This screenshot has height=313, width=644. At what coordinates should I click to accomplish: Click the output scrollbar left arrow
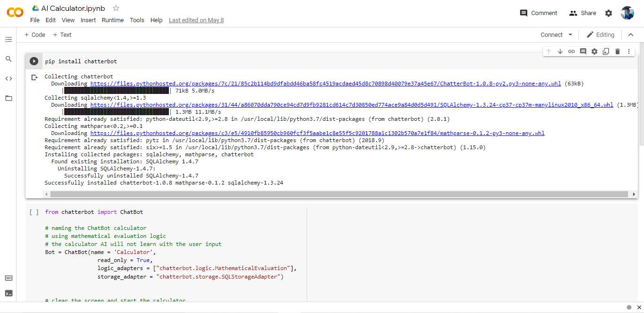46,194
